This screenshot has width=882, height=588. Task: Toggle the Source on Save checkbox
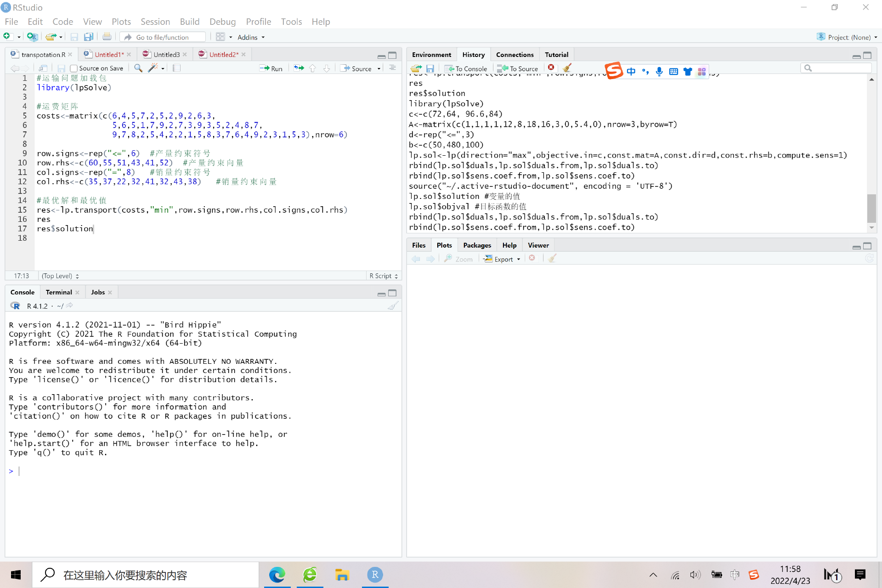73,68
